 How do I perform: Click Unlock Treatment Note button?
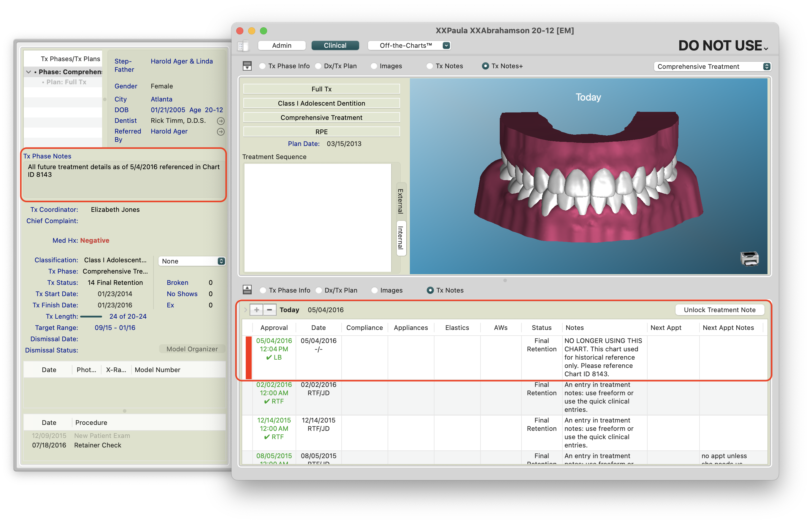pos(719,310)
